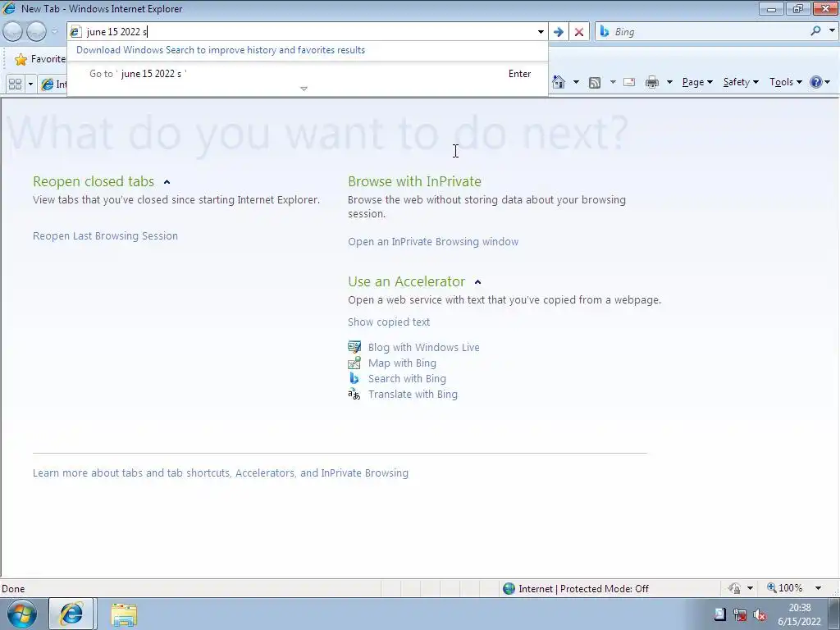Click Translate with Bing link
This screenshot has height=630, width=840.
[x=413, y=395]
